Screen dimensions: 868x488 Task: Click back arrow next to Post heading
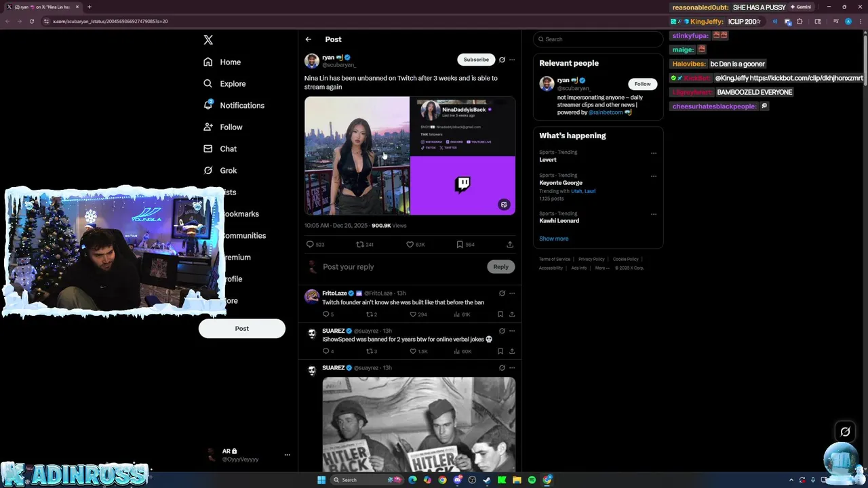309,39
